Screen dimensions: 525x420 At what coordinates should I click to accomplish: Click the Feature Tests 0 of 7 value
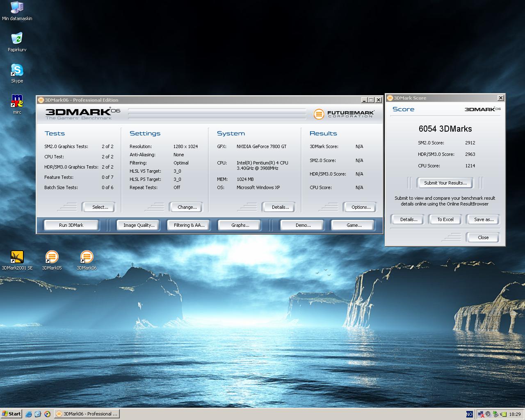pos(107,177)
